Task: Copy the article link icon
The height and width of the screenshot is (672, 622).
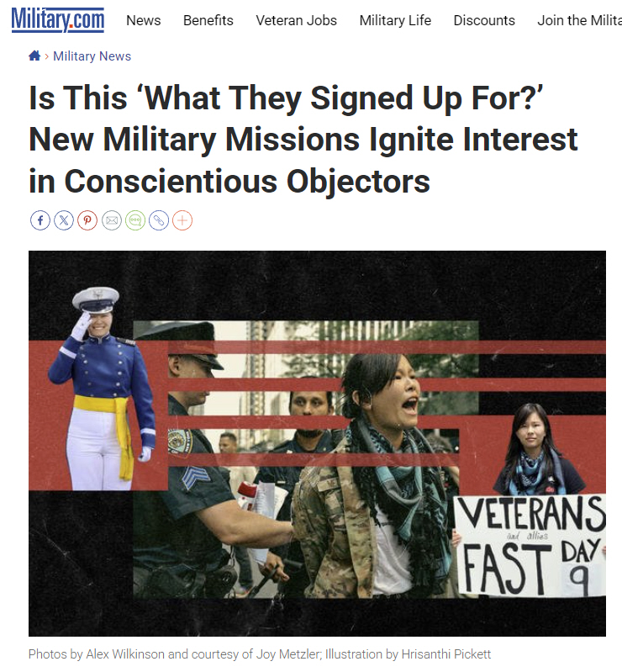Action: click(x=159, y=220)
